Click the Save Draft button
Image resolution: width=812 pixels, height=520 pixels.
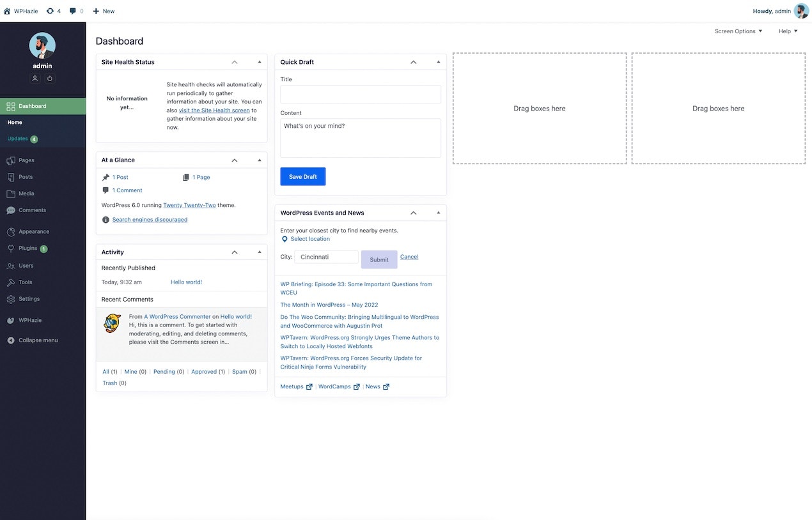303,176
